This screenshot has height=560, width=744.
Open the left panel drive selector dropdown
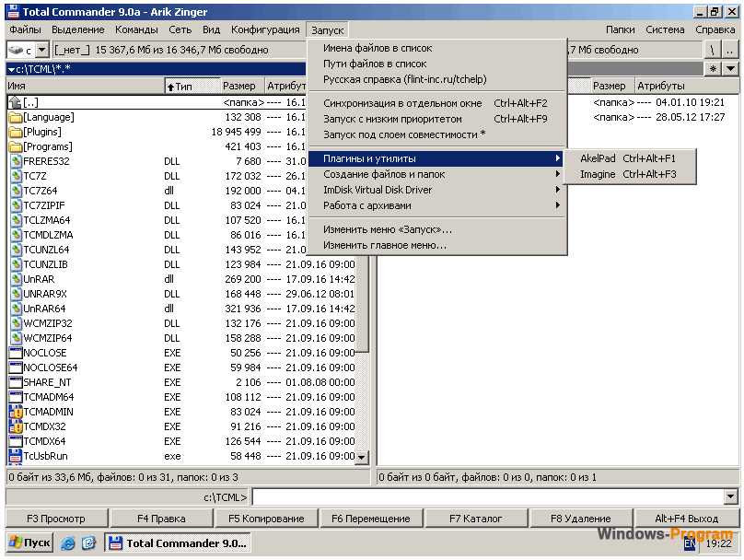pos(42,50)
